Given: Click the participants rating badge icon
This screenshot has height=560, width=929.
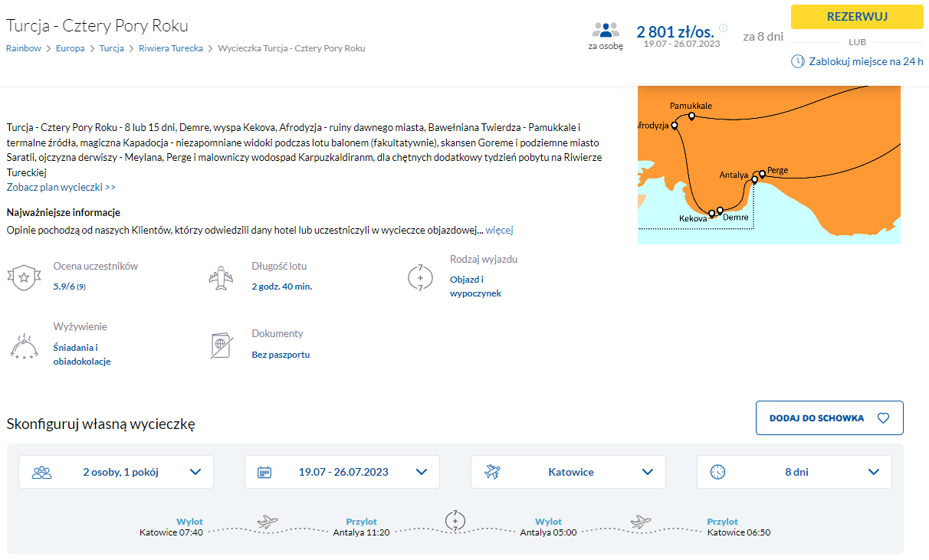Looking at the screenshot, I should pos(23,277).
